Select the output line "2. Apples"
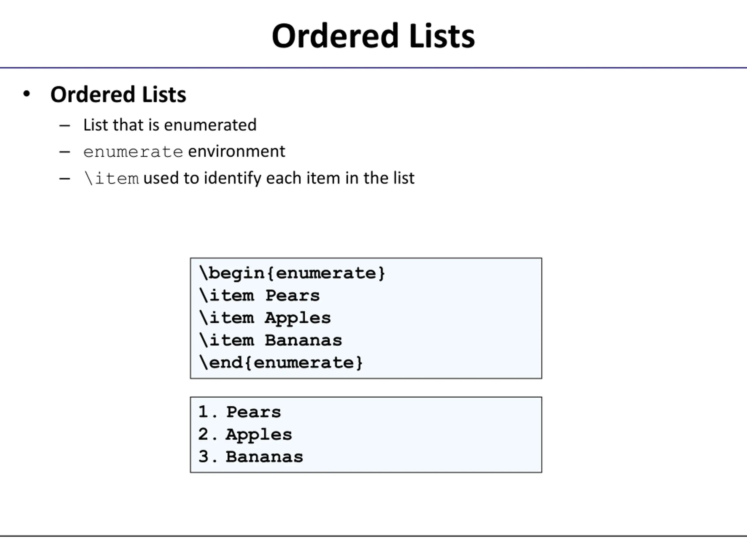 tap(245, 434)
